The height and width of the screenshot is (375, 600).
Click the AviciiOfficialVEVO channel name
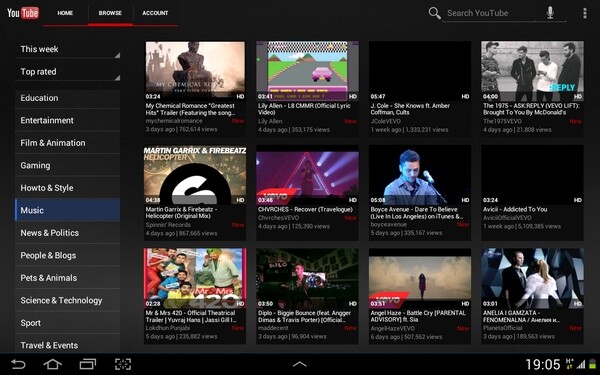tap(507, 218)
